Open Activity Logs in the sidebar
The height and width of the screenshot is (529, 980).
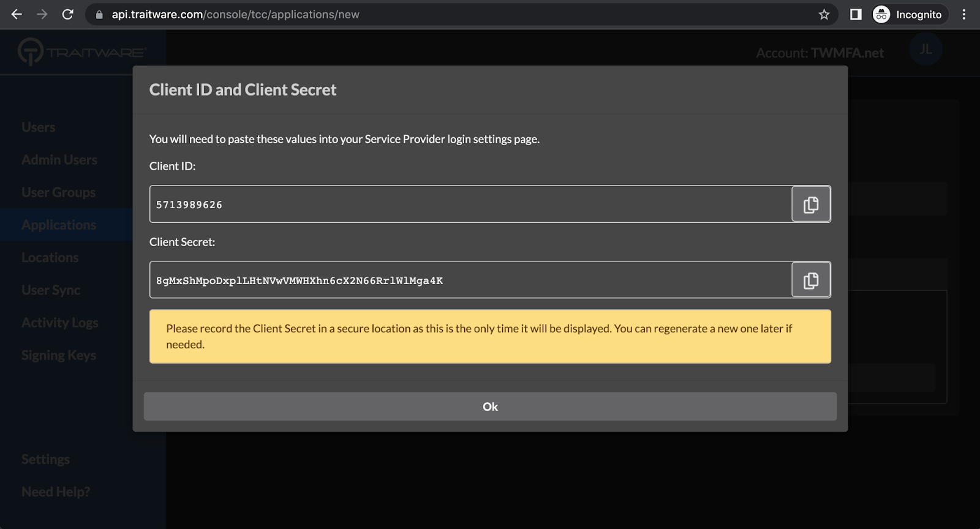click(x=59, y=323)
